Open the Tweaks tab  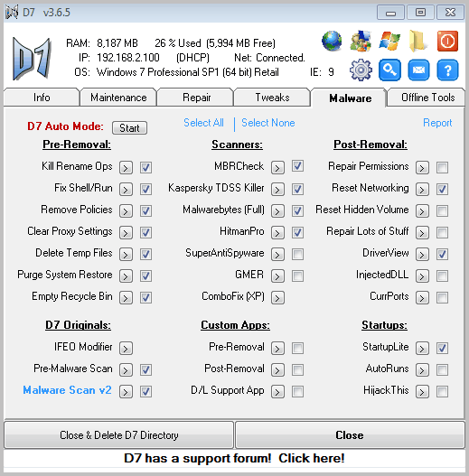click(x=272, y=98)
